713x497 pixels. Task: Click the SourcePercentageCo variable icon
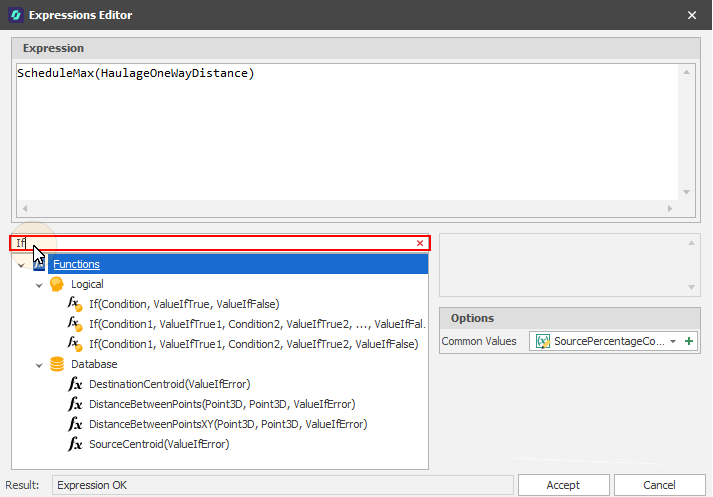click(x=543, y=341)
